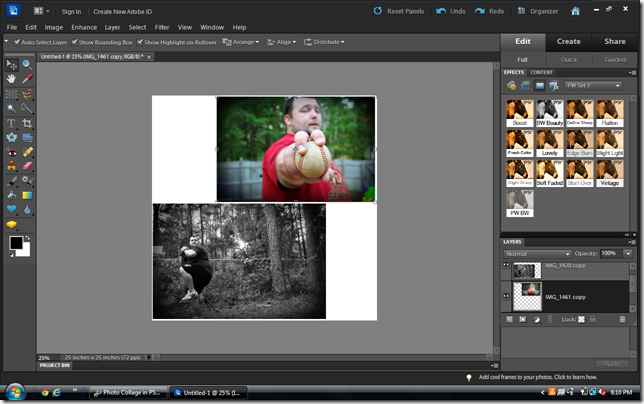The width and height of the screenshot is (644, 404).
Task: Choose the Eyedropper tool
Action: [x=27, y=77]
